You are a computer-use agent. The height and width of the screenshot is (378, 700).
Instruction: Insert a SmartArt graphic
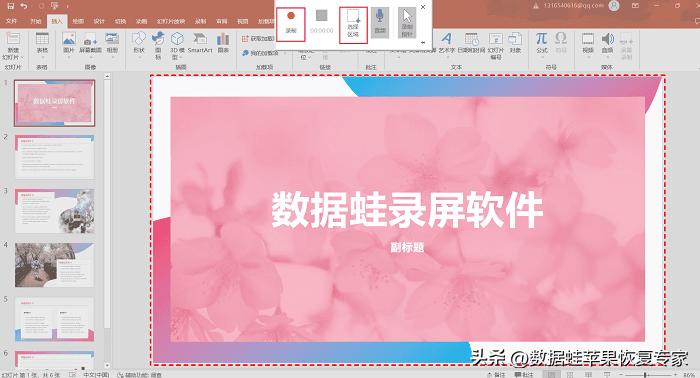coord(200,43)
